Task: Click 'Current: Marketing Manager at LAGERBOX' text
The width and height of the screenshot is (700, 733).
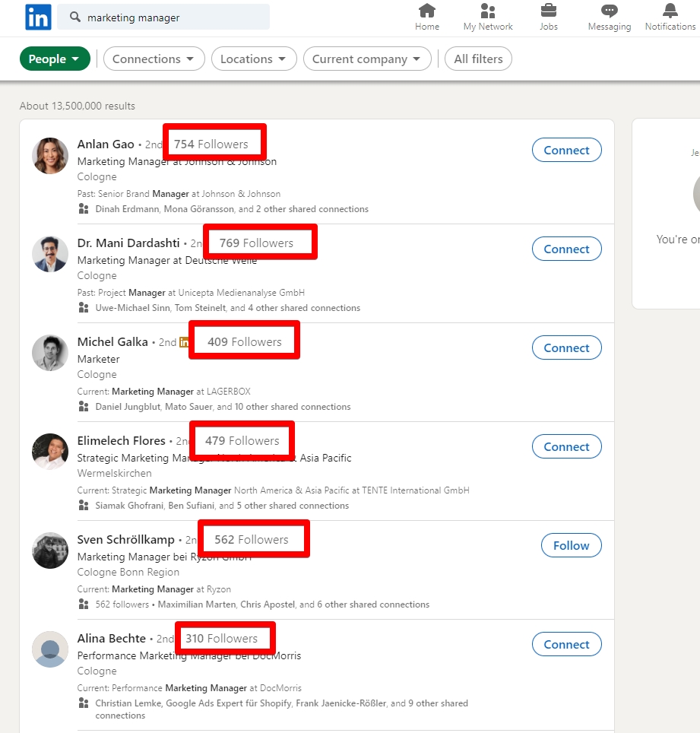Action: (x=164, y=392)
